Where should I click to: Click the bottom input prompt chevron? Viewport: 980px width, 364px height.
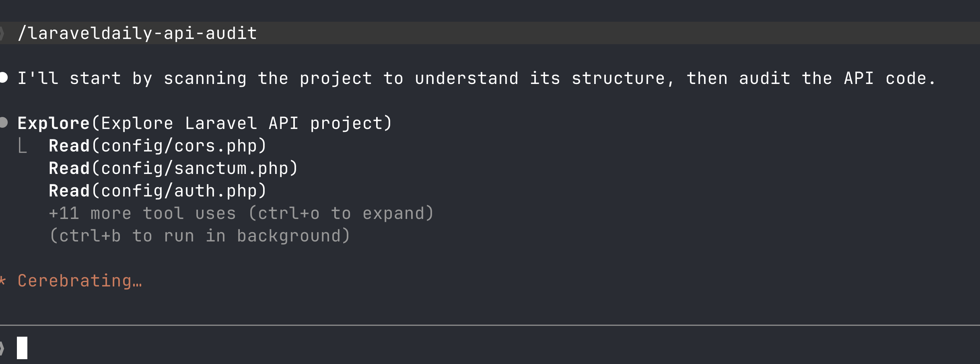[x=2, y=348]
